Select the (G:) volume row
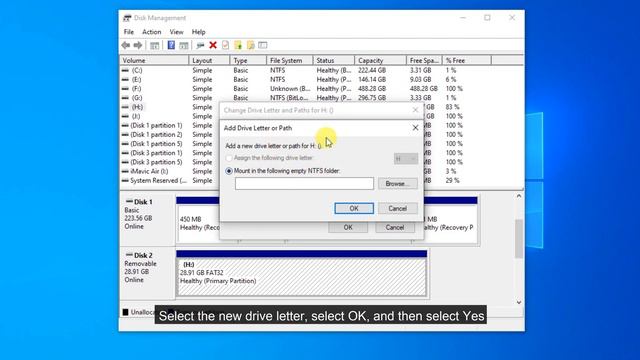The height and width of the screenshot is (360, 640). pyautogui.click(x=322, y=98)
